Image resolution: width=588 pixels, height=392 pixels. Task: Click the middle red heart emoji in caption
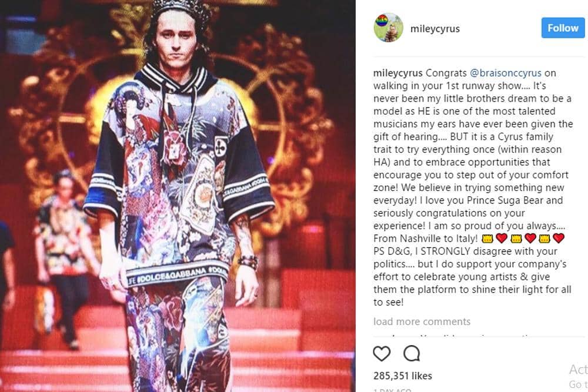(530, 238)
